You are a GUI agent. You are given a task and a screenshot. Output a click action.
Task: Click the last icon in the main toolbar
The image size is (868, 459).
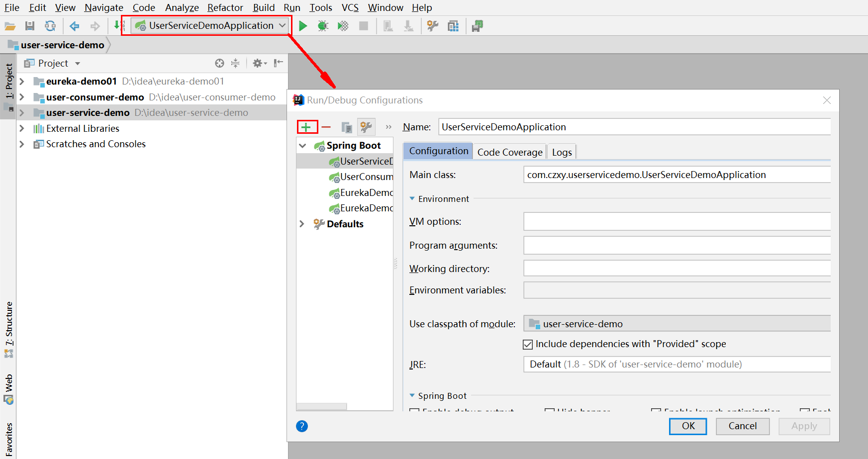[478, 26]
